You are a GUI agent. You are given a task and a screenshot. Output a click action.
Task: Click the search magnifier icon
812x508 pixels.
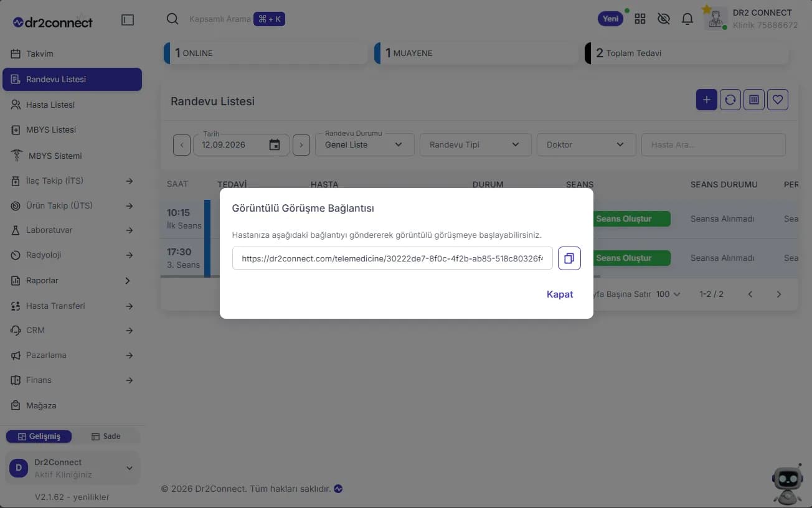172,19
